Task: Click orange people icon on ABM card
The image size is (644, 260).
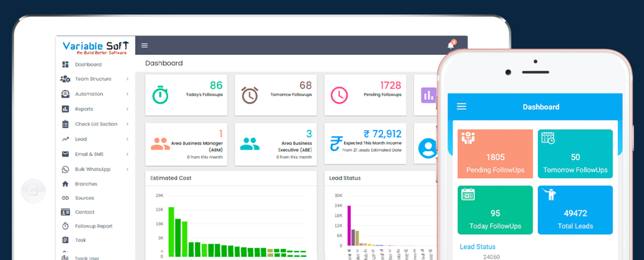Action: [x=160, y=144]
